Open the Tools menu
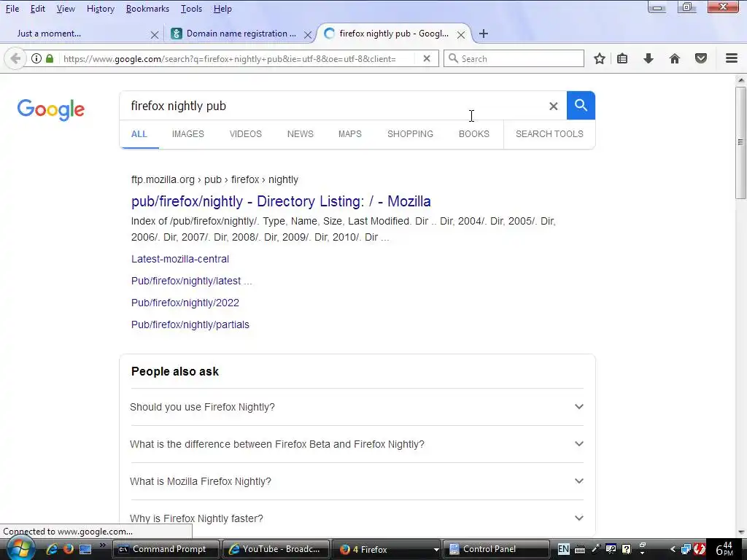747x560 pixels. 192,9
